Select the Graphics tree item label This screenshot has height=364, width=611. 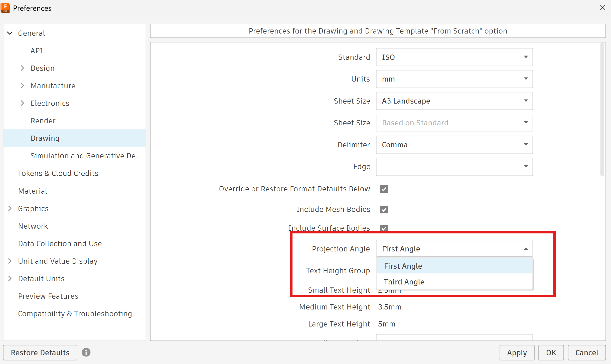(x=33, y=208)
